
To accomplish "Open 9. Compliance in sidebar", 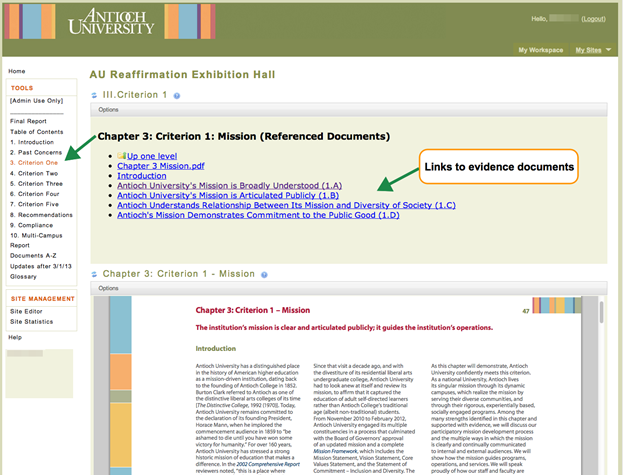I will (31, 225).
